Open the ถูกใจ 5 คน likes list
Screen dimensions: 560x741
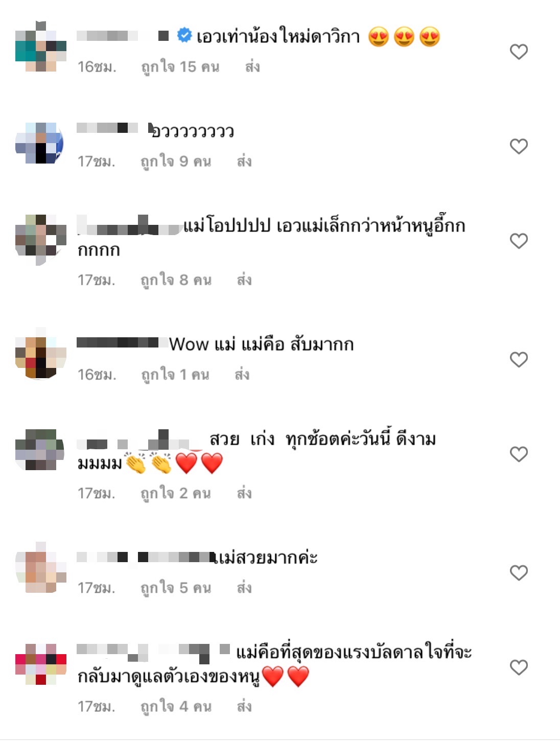click(x=176, y=588)
